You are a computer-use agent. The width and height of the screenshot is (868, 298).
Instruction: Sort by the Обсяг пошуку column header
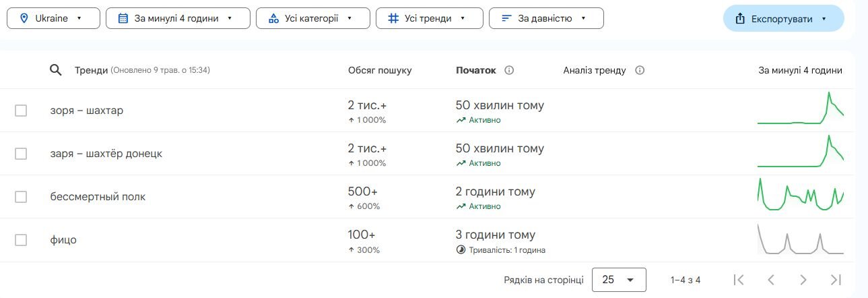[x=379, y=70]
